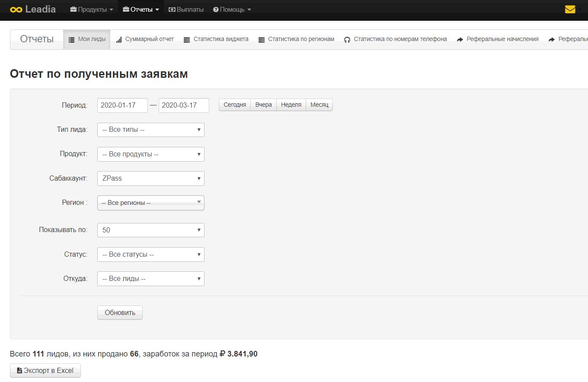This screenshot has width=588, height=382.
Task: Click the Обновить button
Action: coord(120,313)
